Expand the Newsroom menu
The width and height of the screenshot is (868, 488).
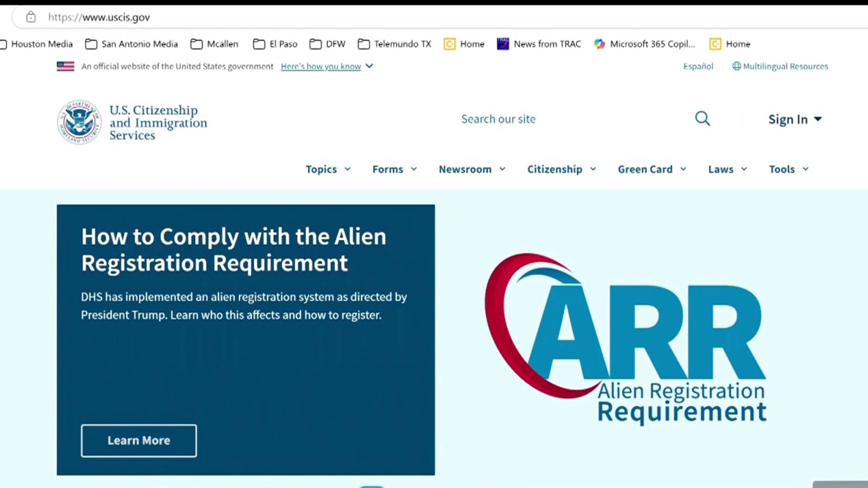[472, 169]
